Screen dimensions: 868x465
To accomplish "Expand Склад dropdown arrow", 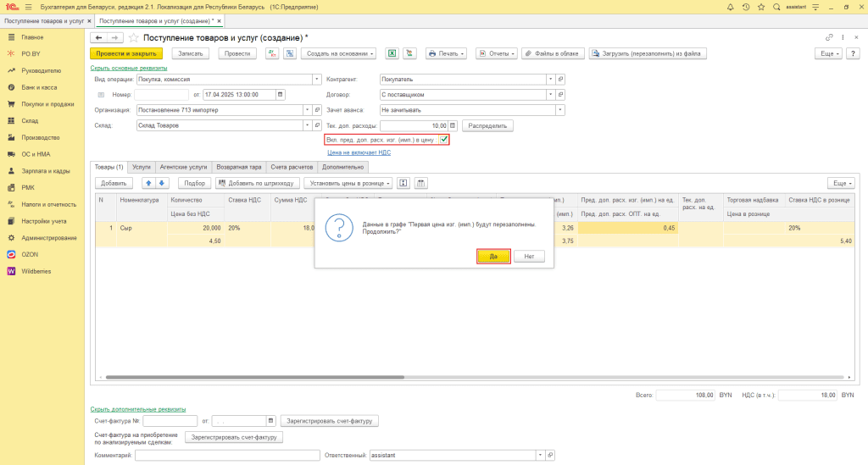I will [x=307, y=125].
